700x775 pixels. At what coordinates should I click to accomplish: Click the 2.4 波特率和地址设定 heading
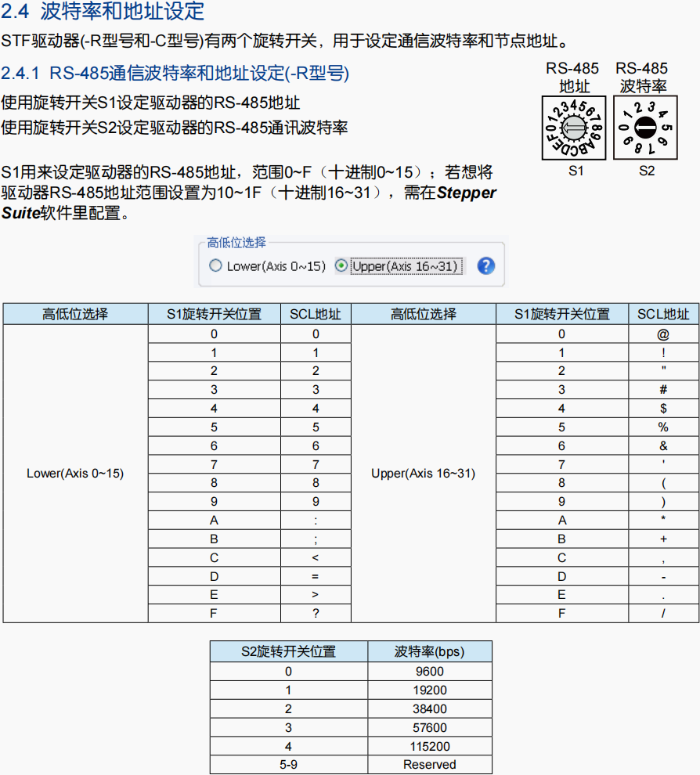click(103, 11)
